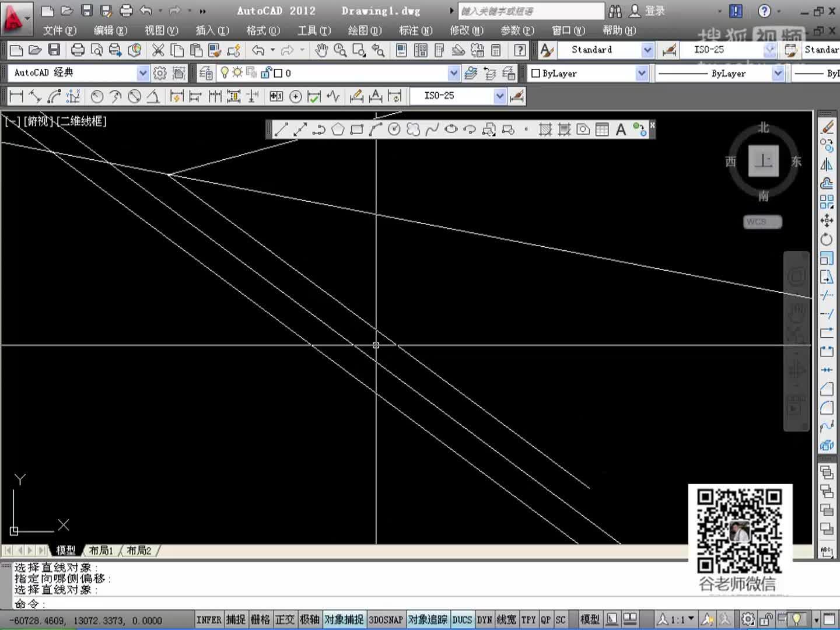The image size is (840, 630).
Task: Select the Rectangle drawing tool
Action: (356, 129)
